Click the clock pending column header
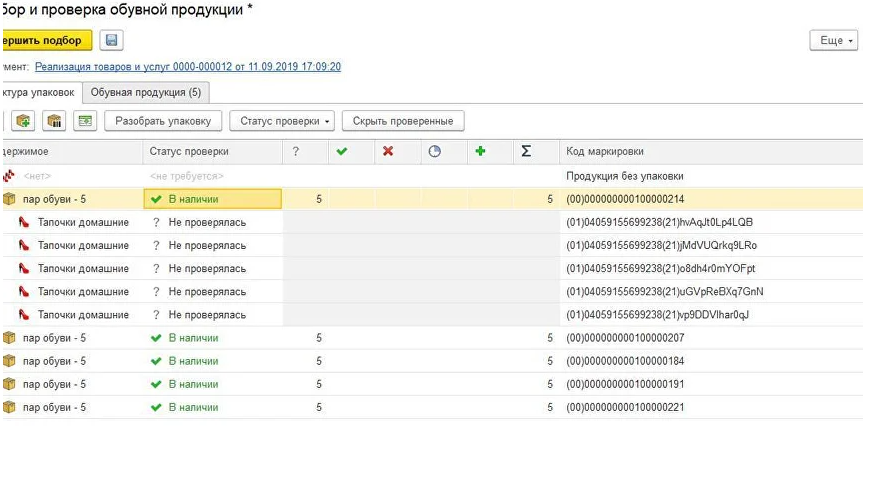Screen dimensions: 872x484 point(434,152)
